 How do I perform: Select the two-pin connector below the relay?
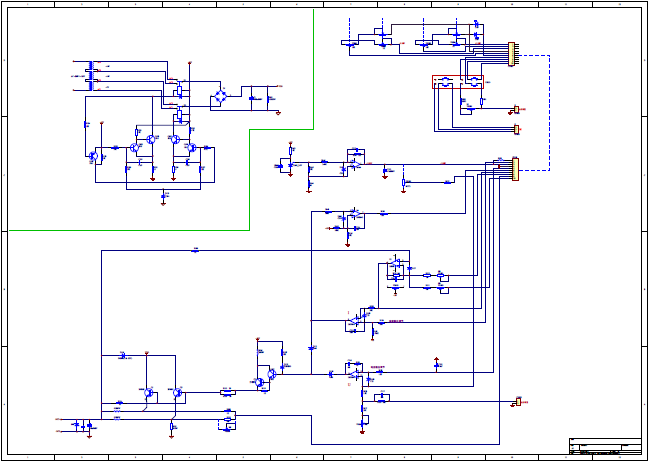516,109
